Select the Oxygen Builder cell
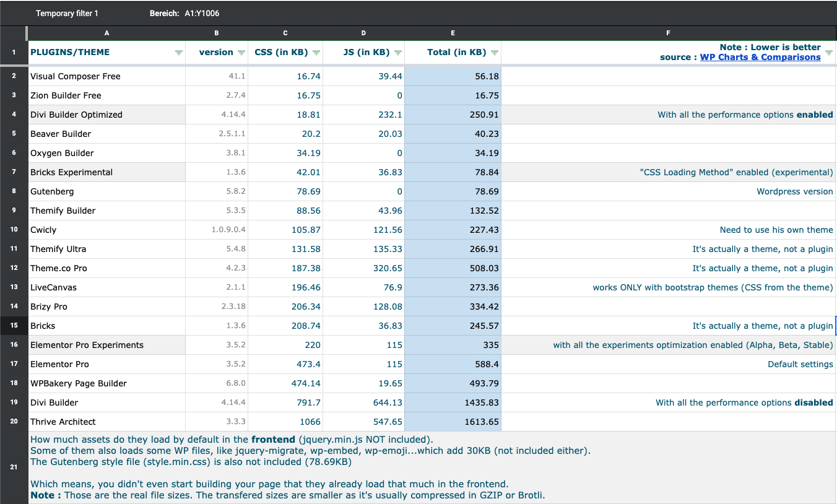Screen dimensions: 837x504 pyautogui.click(x=106, y=153)
